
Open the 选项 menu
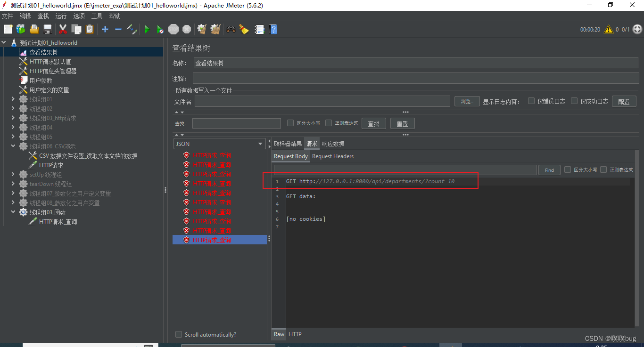pyautogui.click(x=79, y=16)
